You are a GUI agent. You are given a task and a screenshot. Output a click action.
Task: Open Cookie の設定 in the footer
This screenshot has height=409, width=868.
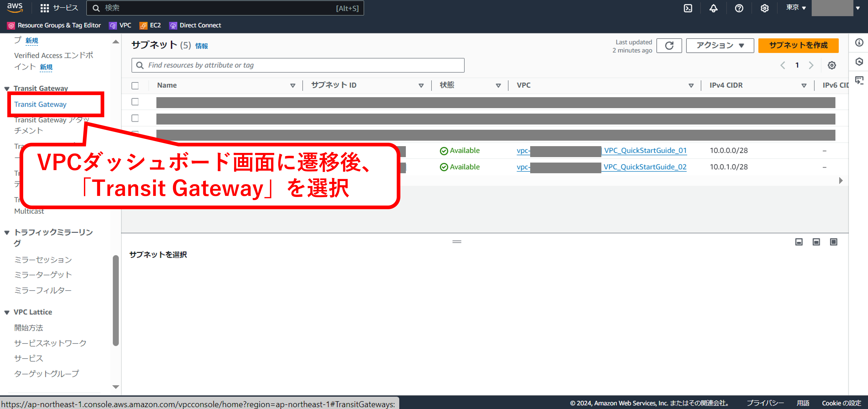pos(841,403)
